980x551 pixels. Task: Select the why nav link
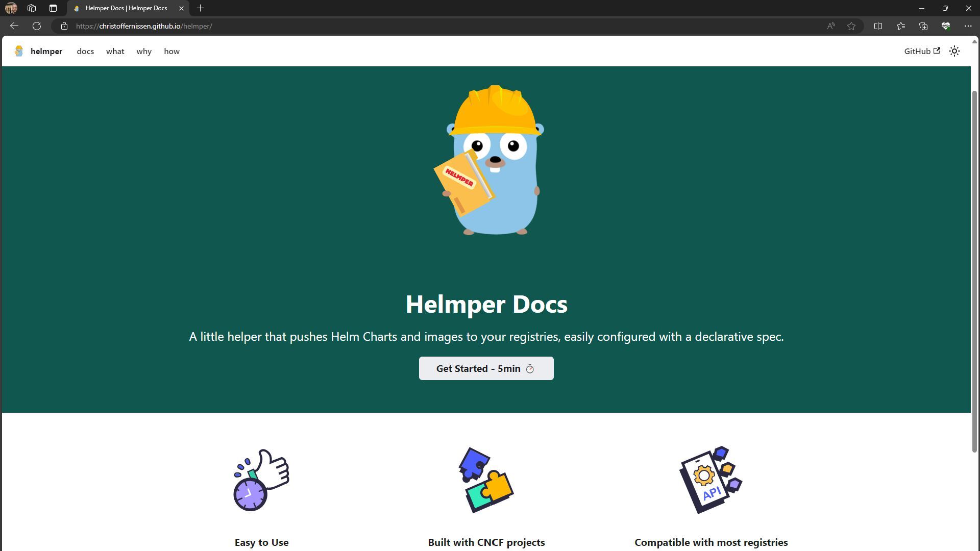[144, 52]
